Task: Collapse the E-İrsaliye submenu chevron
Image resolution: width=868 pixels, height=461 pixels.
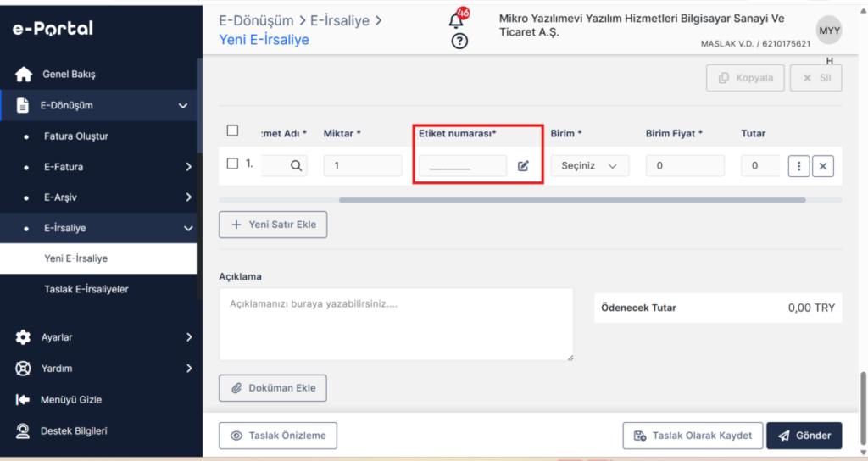Action: pyautogui.click(x=188, y=228)
